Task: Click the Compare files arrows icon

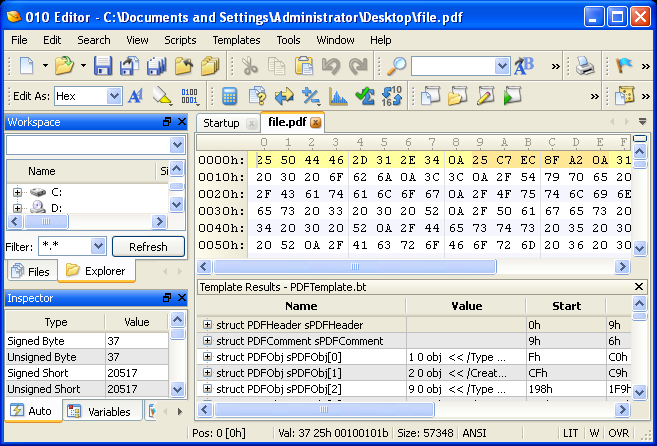Action: pos(284,96)
